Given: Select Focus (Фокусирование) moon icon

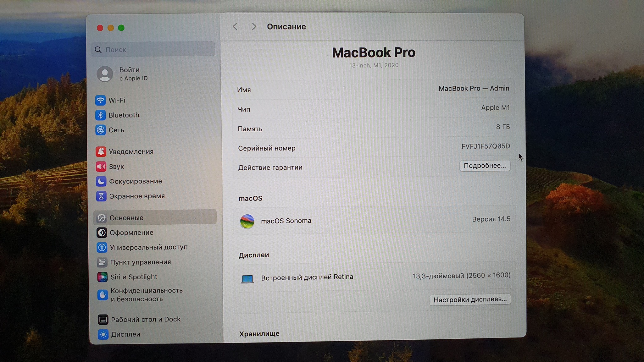Looking at the screenshot, I should (x=101, y=181).
